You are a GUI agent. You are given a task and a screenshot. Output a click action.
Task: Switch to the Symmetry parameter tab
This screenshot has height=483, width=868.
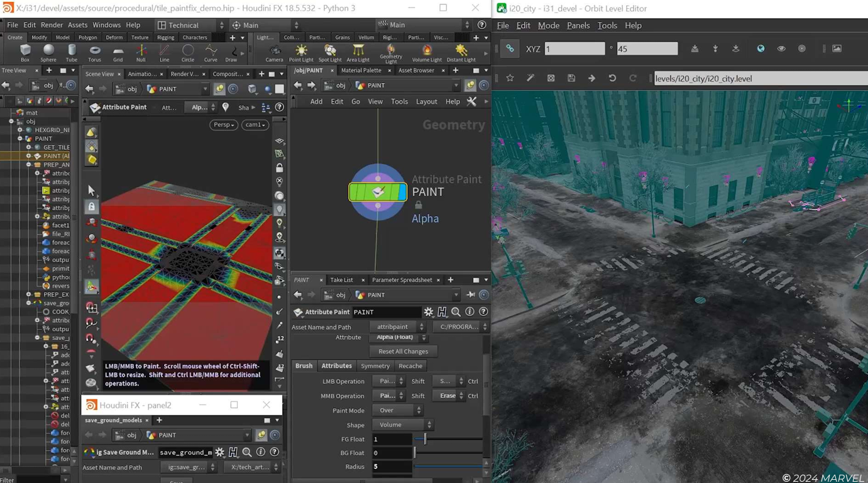point(375,365)
